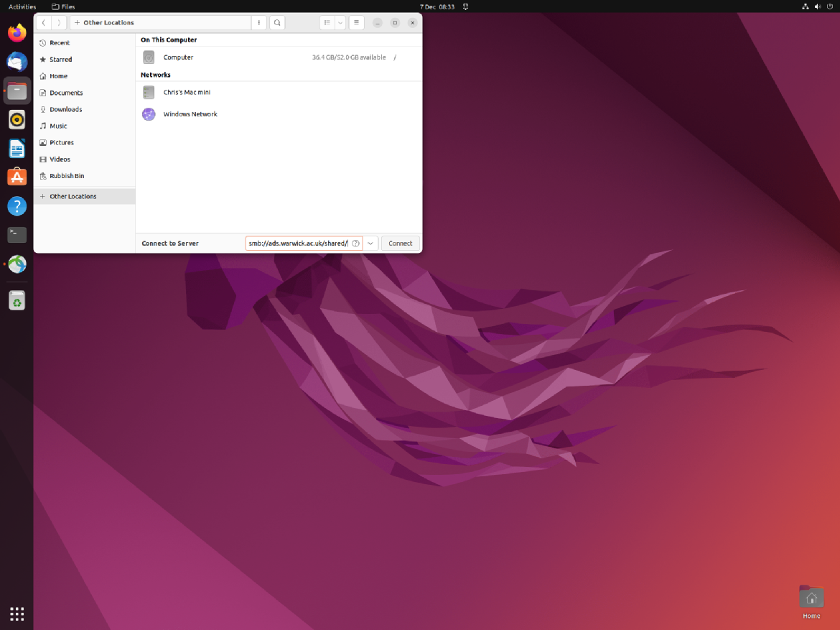Open the Starred sidebar item

(x=60, y=60)
